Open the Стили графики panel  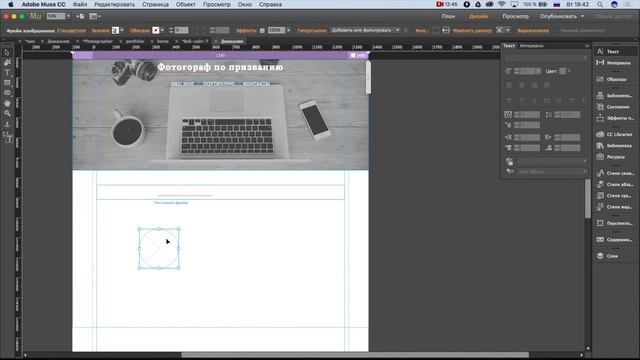(614, 196)
